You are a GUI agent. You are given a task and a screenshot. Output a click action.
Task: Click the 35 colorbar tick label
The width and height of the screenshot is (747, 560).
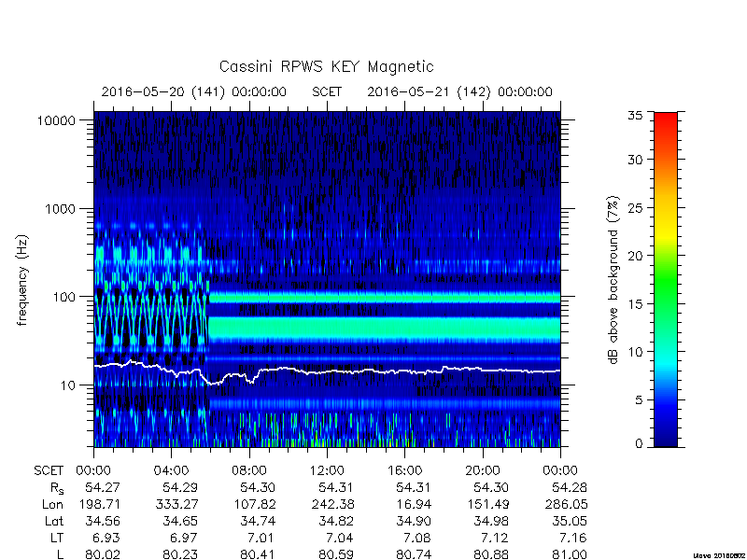point(635,116)
